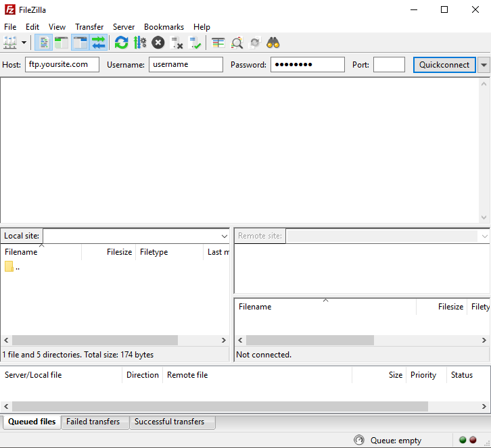The width and height of the screenshot is (491, 448).
Task: Cancel the current operation
Action: coord(158,43)
